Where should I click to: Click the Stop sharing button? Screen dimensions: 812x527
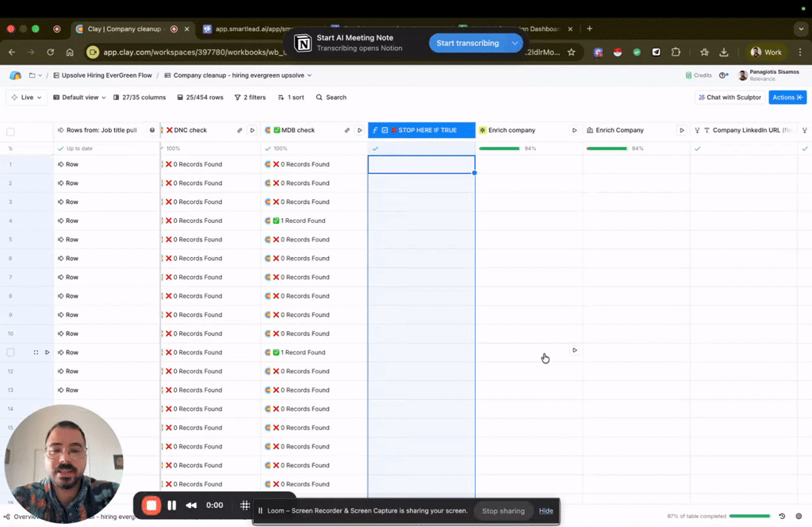click(503, 511)
